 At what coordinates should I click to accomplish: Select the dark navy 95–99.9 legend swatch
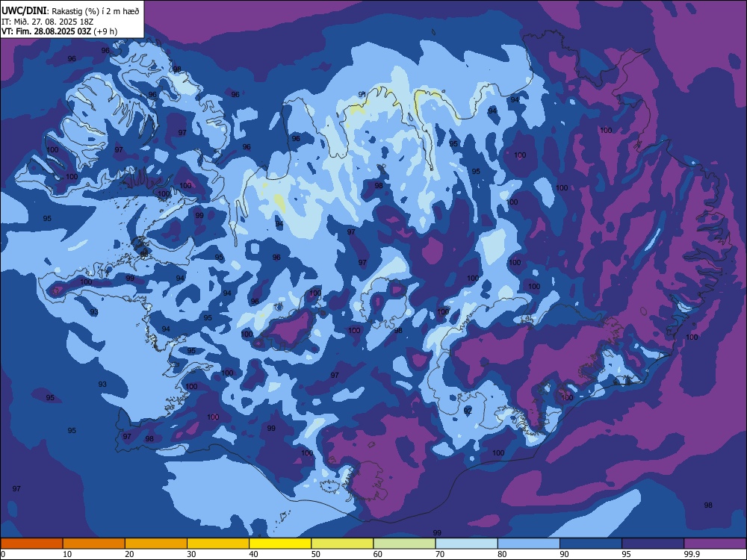[653, 544]
